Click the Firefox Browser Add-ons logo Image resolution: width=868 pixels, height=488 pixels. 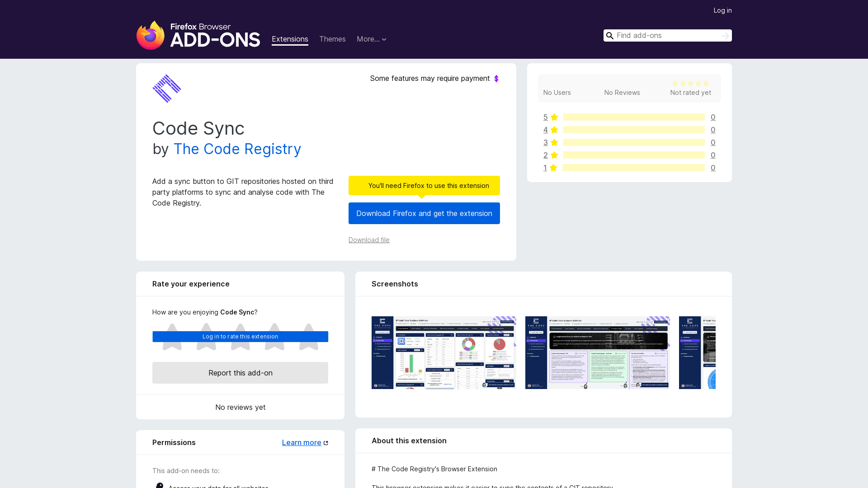coord(198,35)
